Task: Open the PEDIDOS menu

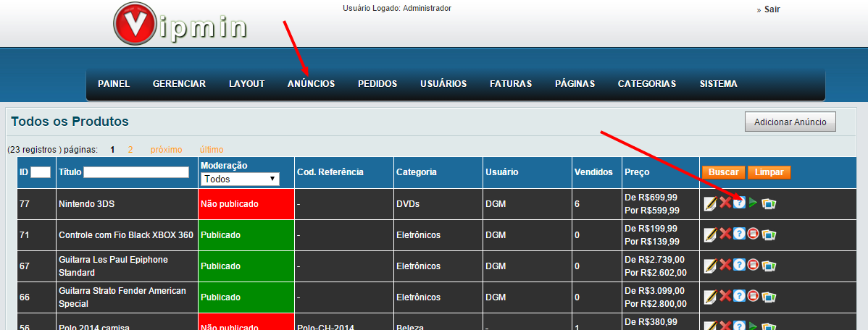Action: click(377, 84)
